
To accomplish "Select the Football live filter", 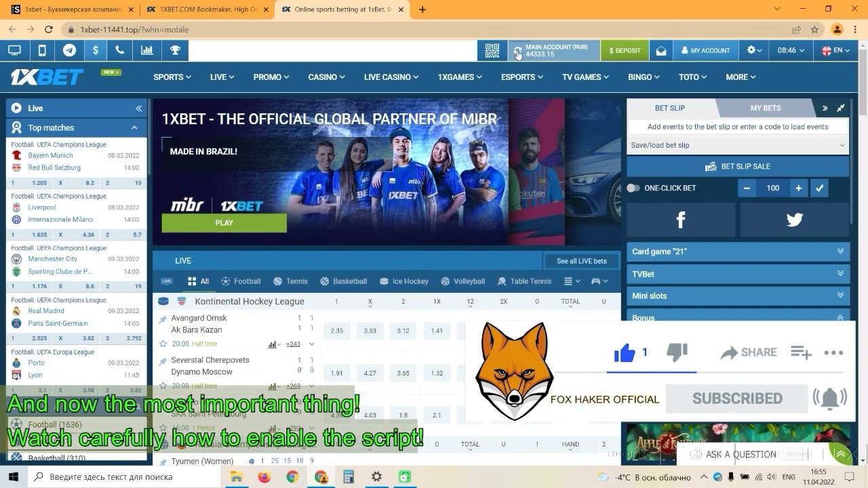I will (241, 281).
